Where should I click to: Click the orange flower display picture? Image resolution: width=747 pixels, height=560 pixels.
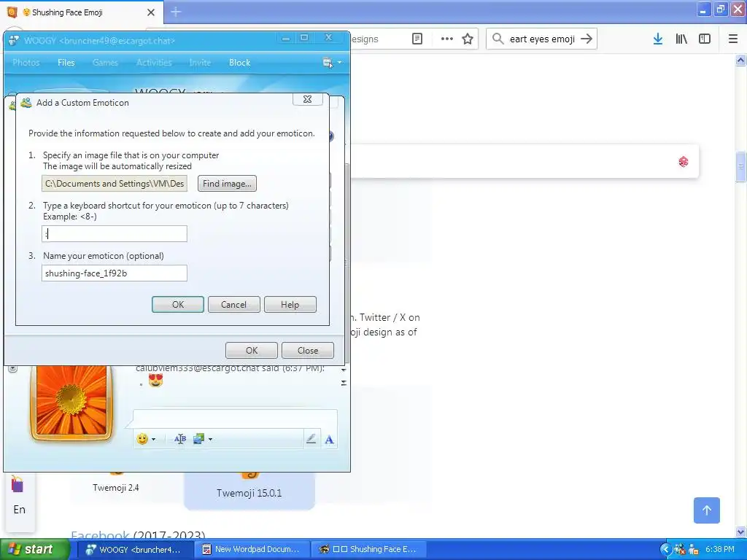(71, 402)
